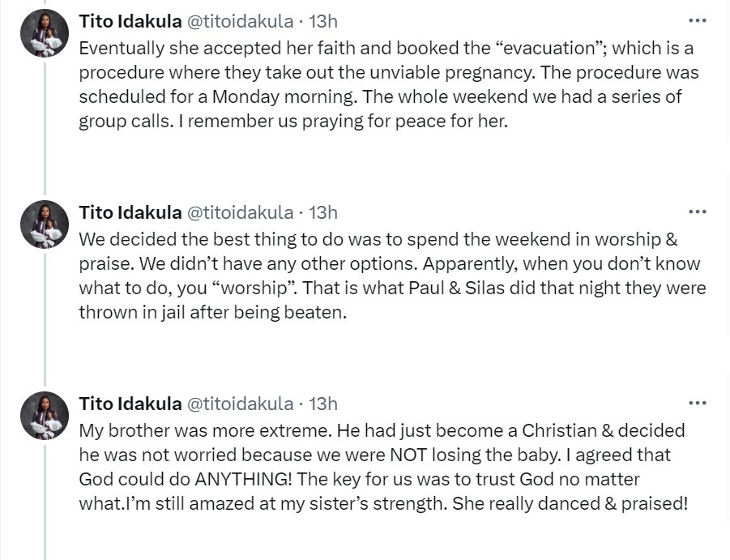Open Tito Idakula name on the worship tweet
This screenshot has height=560, width=730.
[130, 212]
